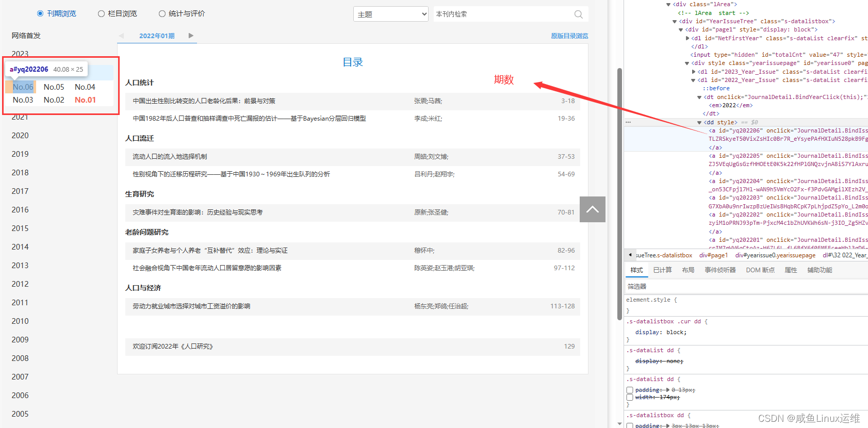This screenshot has width=868, height=428.
Task: Open article 社会融合视角下中国老年流动人口居留意愿的影响因素
Action: pyautogui.click(x=207, y=268)
